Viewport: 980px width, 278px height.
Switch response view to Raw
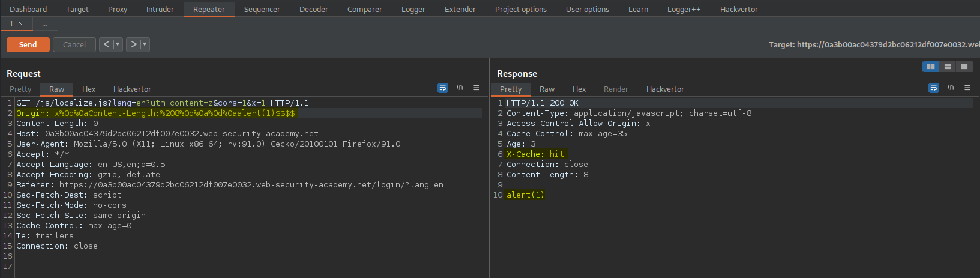(547, 89)
